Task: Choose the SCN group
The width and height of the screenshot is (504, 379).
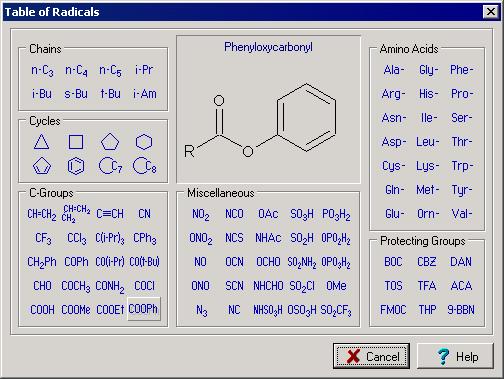Action: tap(234, 286)
